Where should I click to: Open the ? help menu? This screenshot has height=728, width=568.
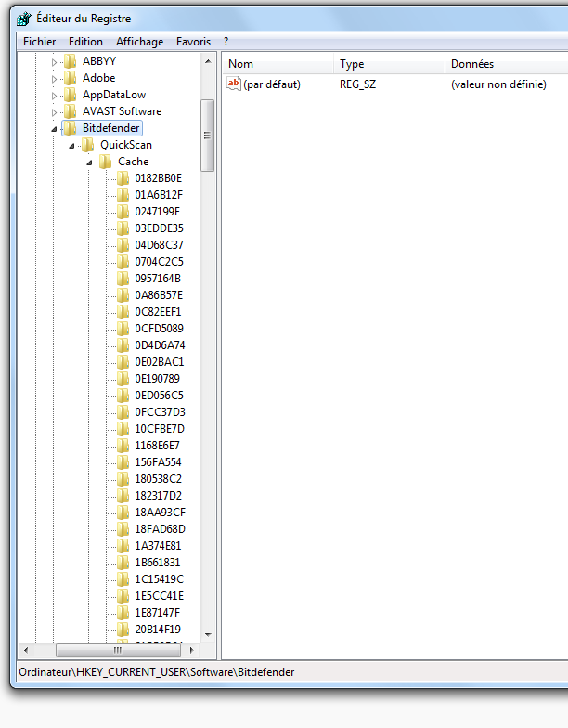226,42
